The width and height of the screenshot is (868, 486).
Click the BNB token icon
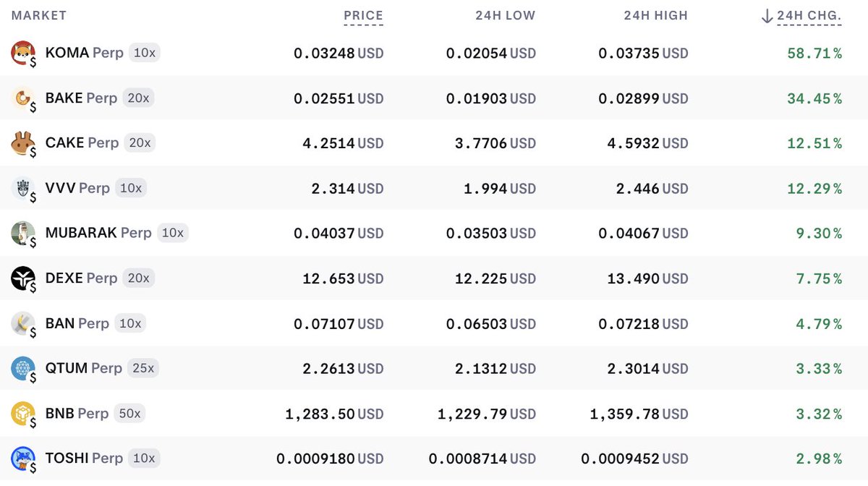(x=22, y=413)
